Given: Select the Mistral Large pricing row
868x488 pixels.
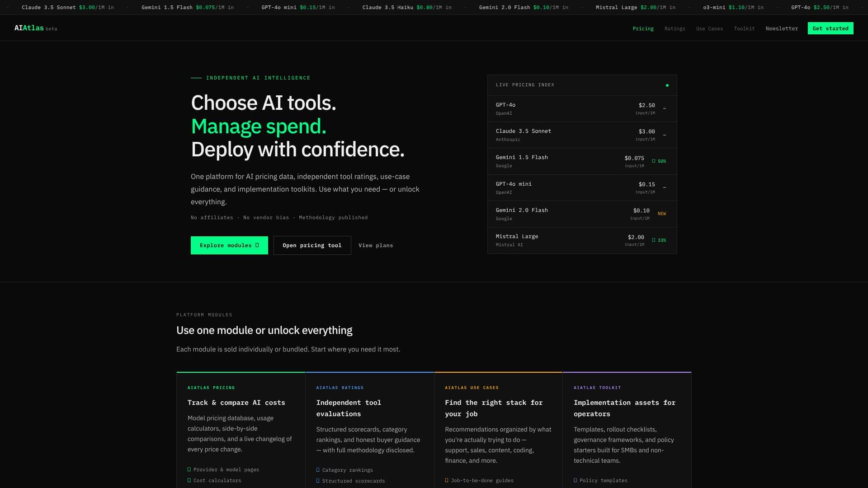Looking at the screenshot, I should pyautogui.click(x=582, y=240).
